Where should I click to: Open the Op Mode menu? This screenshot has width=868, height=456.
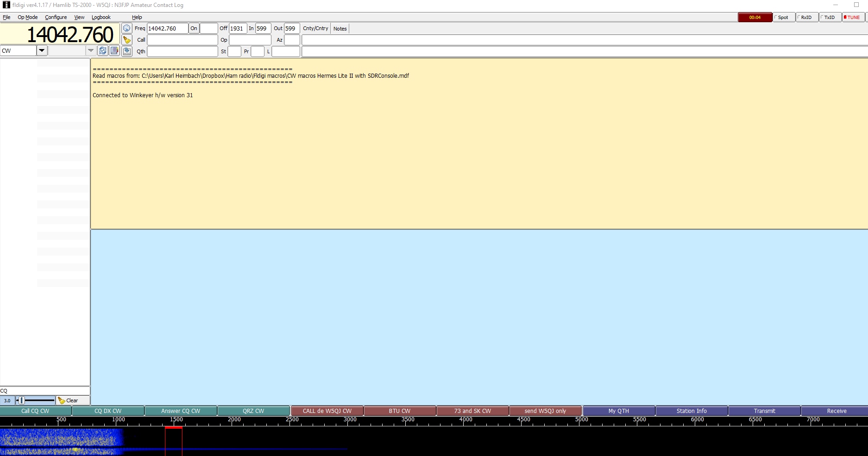click(x=27, y=17)
